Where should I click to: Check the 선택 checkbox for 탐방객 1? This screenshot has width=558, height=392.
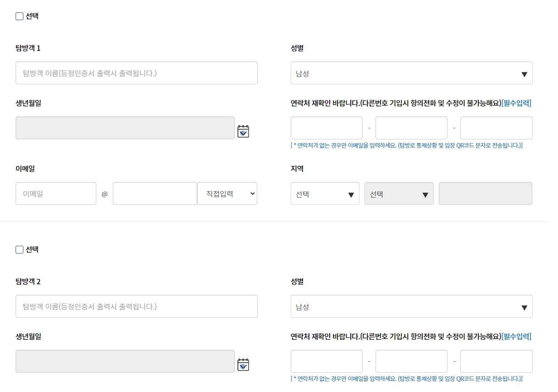(19, 16)
